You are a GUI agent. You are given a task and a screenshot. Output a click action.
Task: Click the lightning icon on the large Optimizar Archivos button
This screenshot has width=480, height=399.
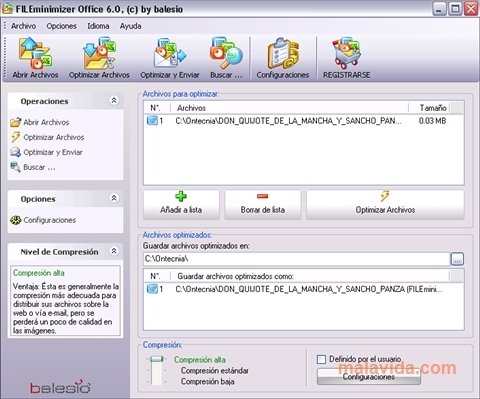click(385, 196)
